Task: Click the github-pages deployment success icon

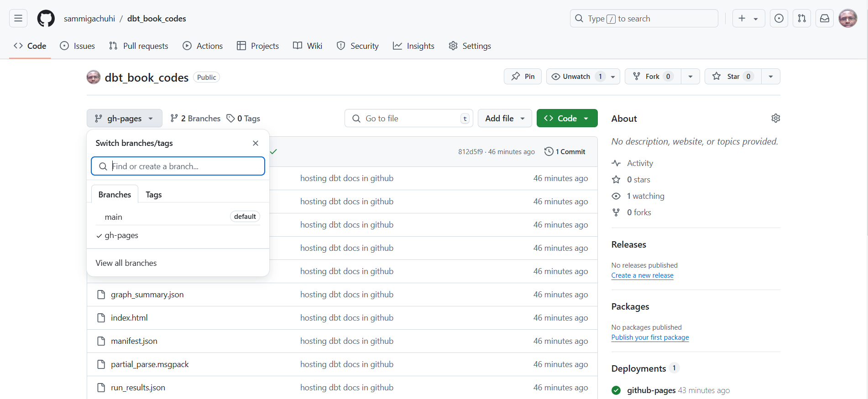Action: [x=616, y=390]
